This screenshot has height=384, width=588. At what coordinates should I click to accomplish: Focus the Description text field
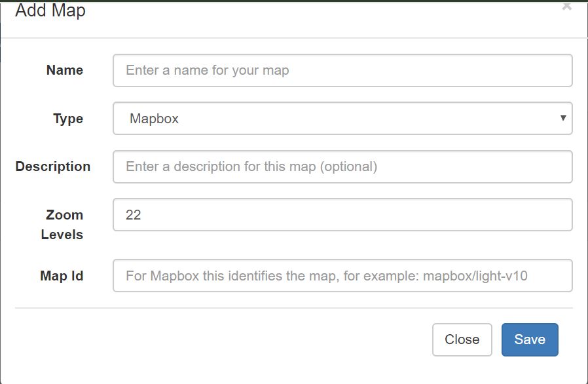tap(342, 166)
